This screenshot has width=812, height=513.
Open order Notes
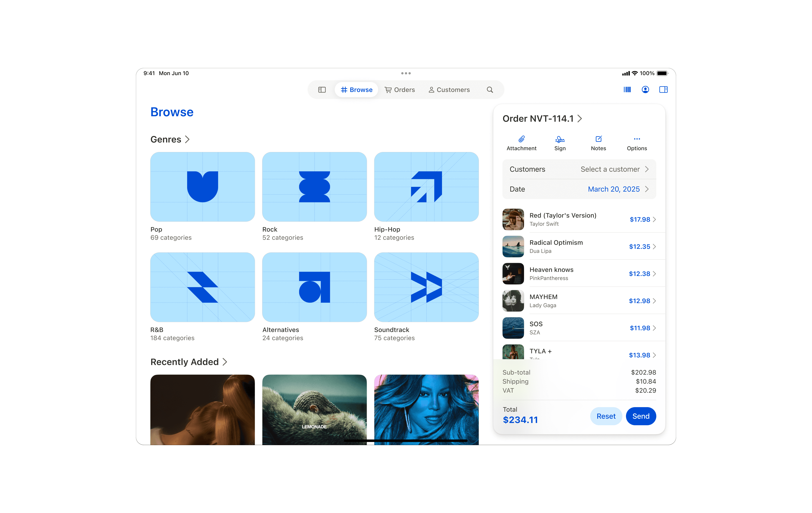tap(598, 143)
